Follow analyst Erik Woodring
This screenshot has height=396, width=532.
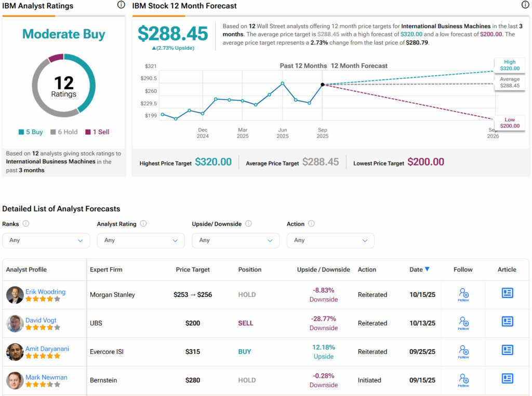pyautogui.click(x=463, y=294)
